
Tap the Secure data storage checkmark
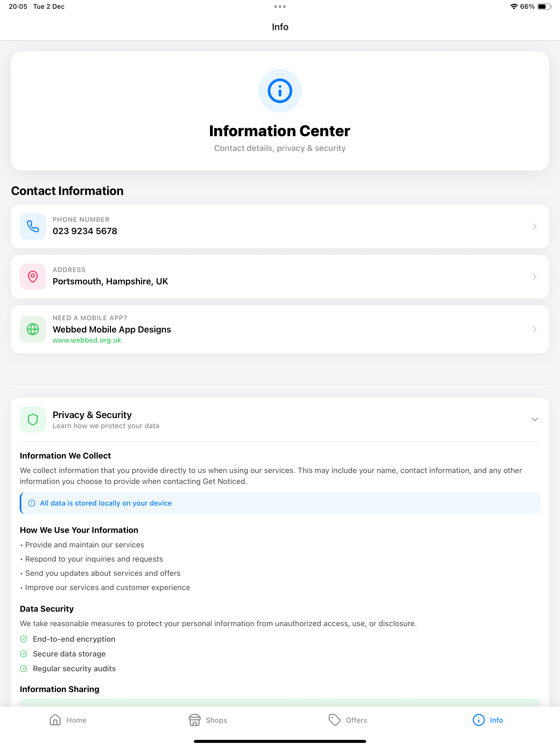[24, 653]
